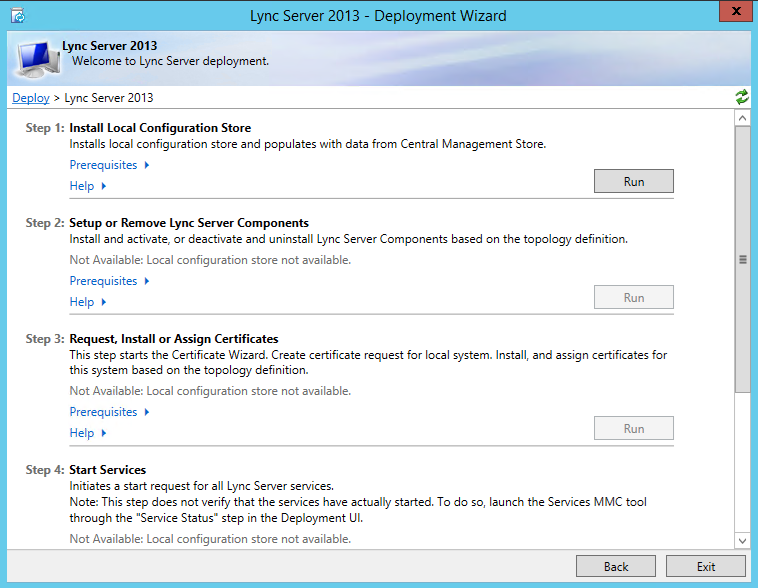Image resolution: width=758 pixels, height=588 pixels.
Task: Open the Deploy breadcrumb link
Action: click(x=31, y=98)
